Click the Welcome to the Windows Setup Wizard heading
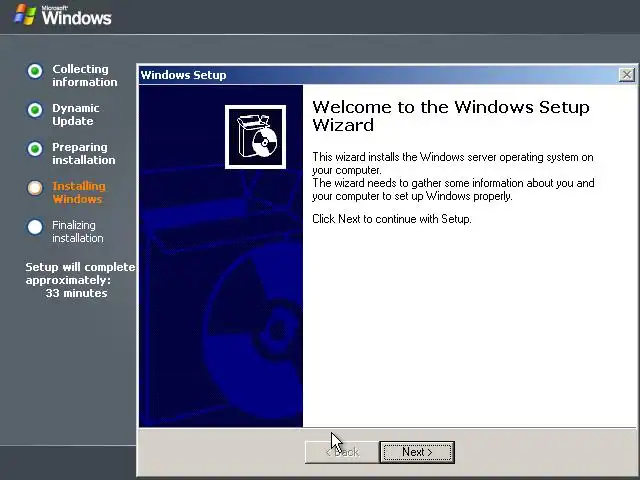The image size is (640, 480). click(x=451, y=116)
